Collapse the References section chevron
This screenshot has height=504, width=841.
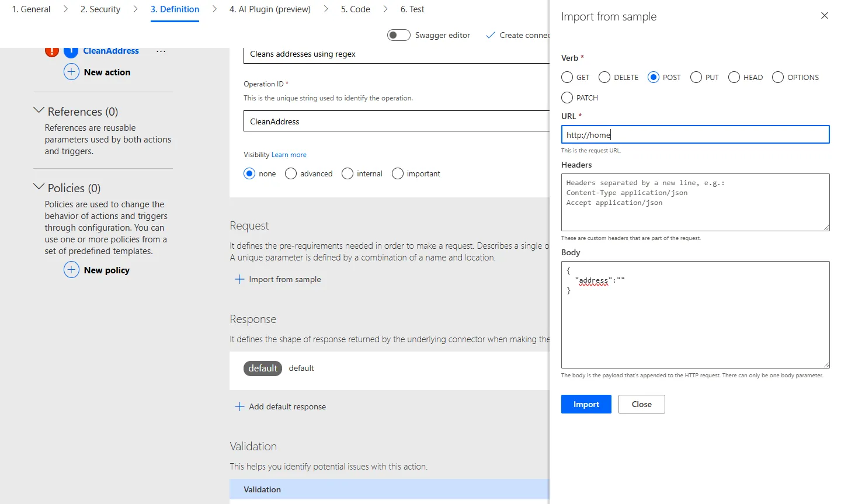point(39,110)
